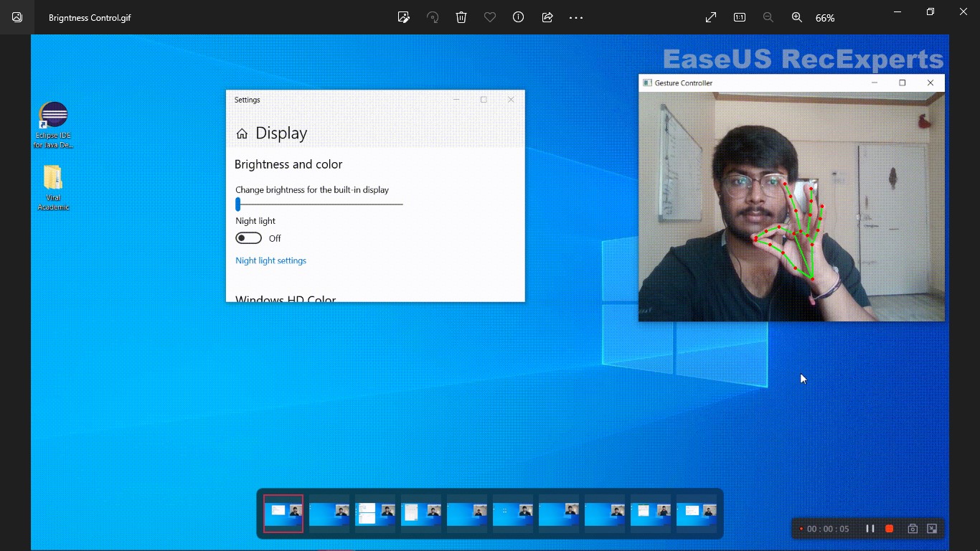Close the Photos window
The height and width of the screenshot is (551, 980).
[963, 11]
